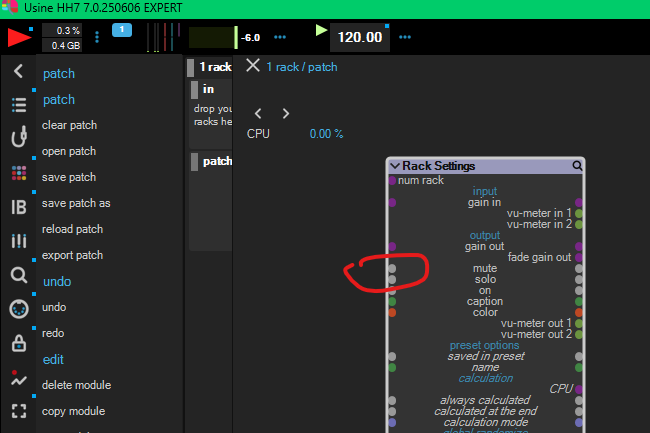Click the fullscreen brackets icon
Viewport: 650px width, 433px height.
tap(18, 411)
